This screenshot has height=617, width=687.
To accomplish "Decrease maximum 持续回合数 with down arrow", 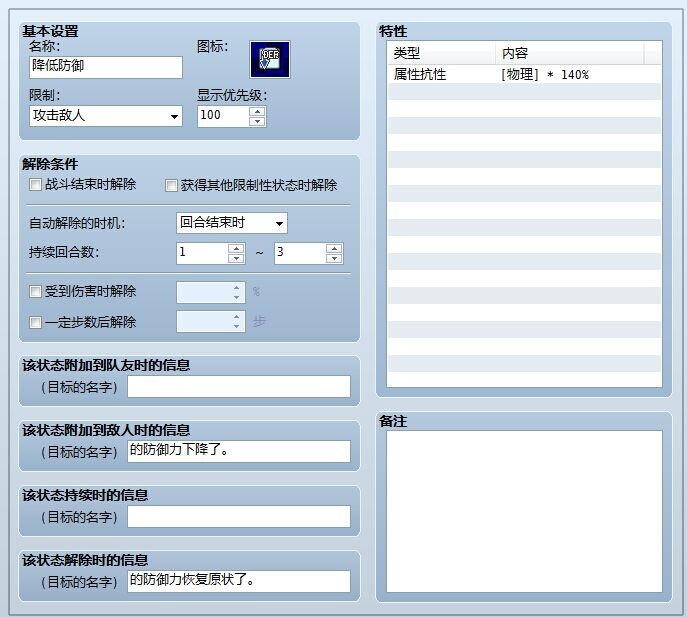I will click(334, 259).
